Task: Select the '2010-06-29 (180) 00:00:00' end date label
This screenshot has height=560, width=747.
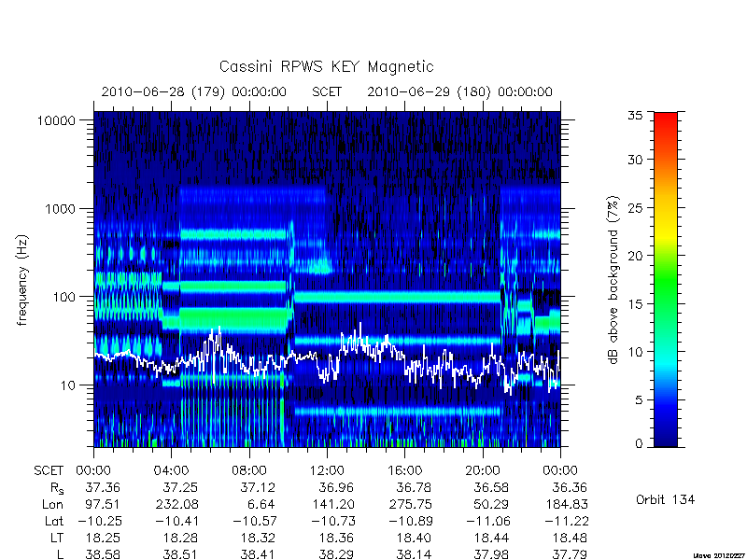Action: pyautogui.click(x=459, y=91)
